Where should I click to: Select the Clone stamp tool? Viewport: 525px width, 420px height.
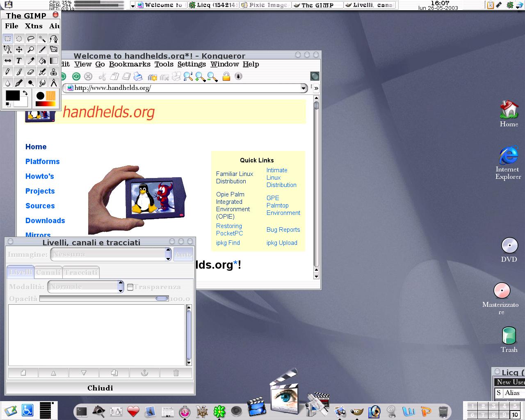coord(54,72)
